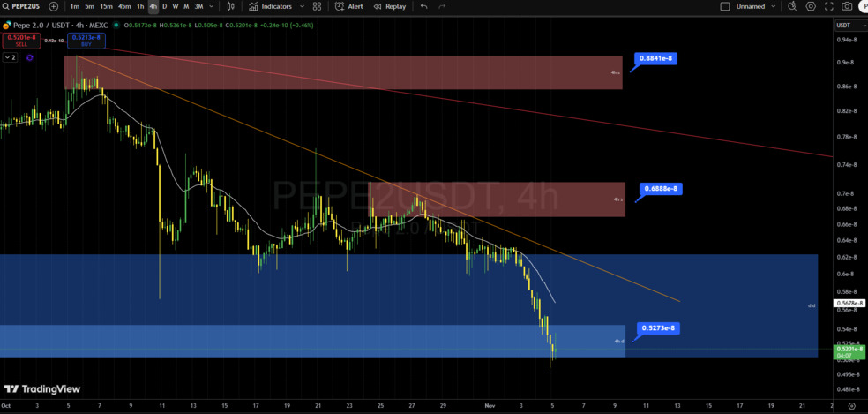Collapse the indicator legend showing 2
Viewport: 868px width, 414px height.
pyautogui.click(x=10, y=57)
